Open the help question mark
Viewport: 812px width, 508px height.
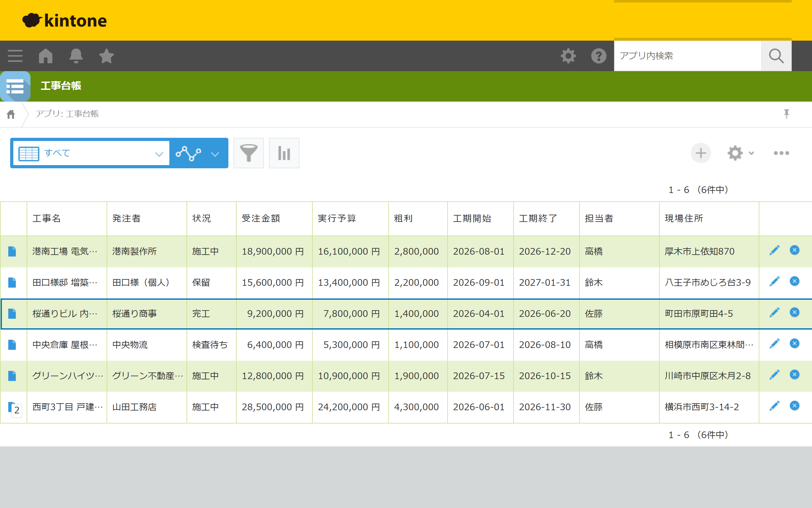point(599,56)
